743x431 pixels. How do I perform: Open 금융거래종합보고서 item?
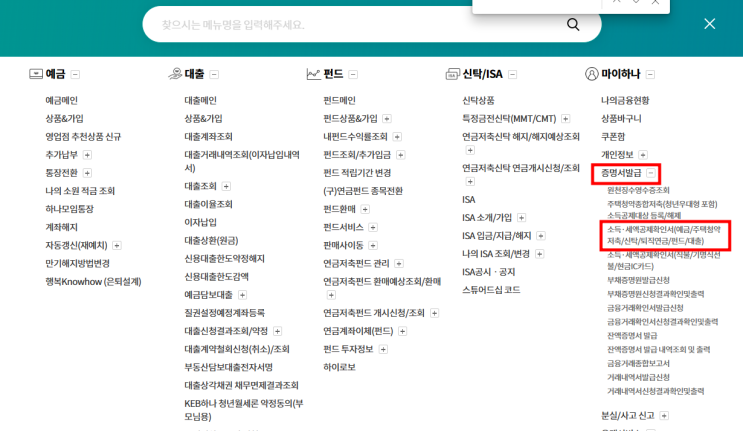pyautogui.click(x=638, y=363)
